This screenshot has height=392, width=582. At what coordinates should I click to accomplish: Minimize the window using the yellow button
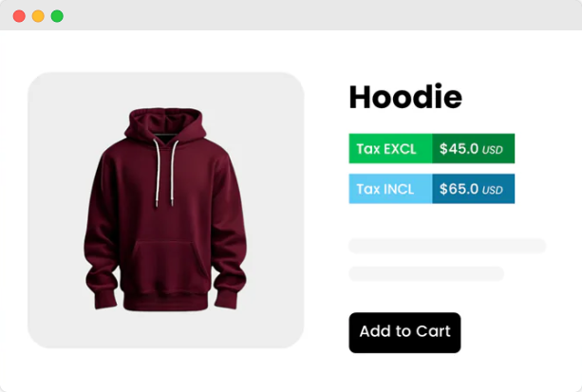pyautogui.click(x=38, y=16)
